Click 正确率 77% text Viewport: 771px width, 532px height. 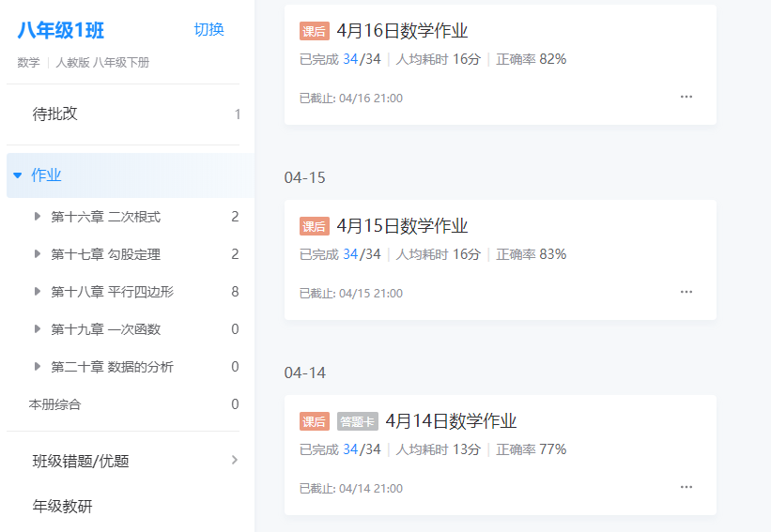531,449
